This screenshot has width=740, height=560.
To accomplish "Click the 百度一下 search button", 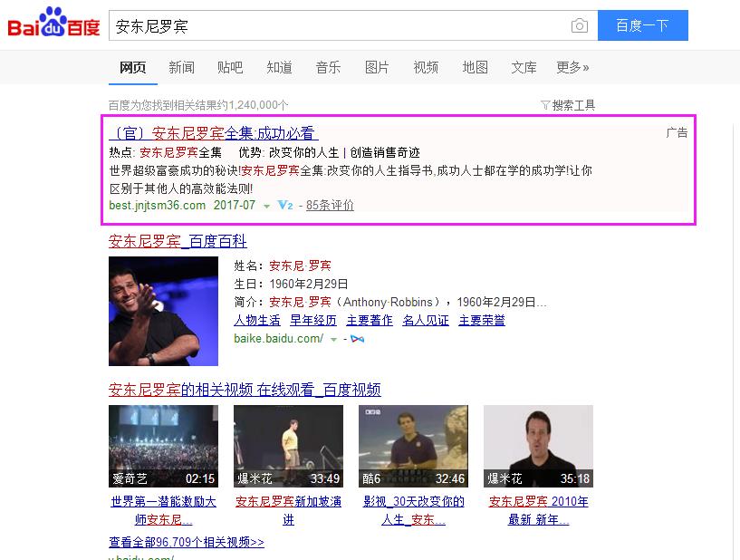I will tap(642, 25).
